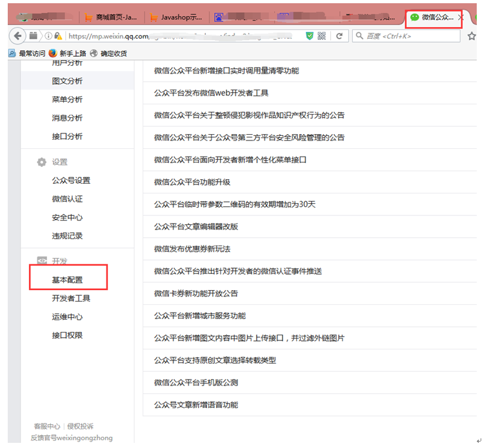Close the 微信公众 tab
The image size is (489, 448).
[461, 17]
